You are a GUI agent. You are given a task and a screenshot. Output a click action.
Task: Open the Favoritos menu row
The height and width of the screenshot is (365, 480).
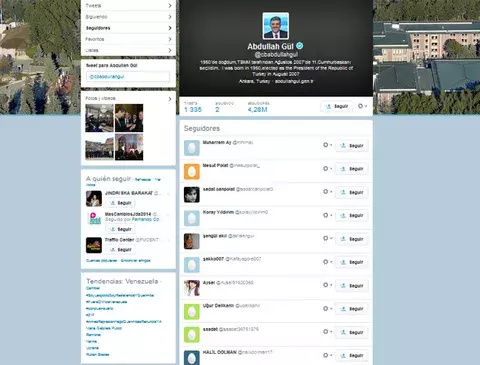click(128, 39)
